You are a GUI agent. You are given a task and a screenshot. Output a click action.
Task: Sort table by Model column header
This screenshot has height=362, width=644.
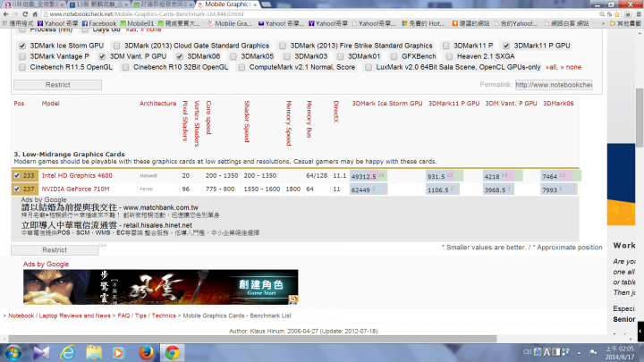(x=50, y=104)
